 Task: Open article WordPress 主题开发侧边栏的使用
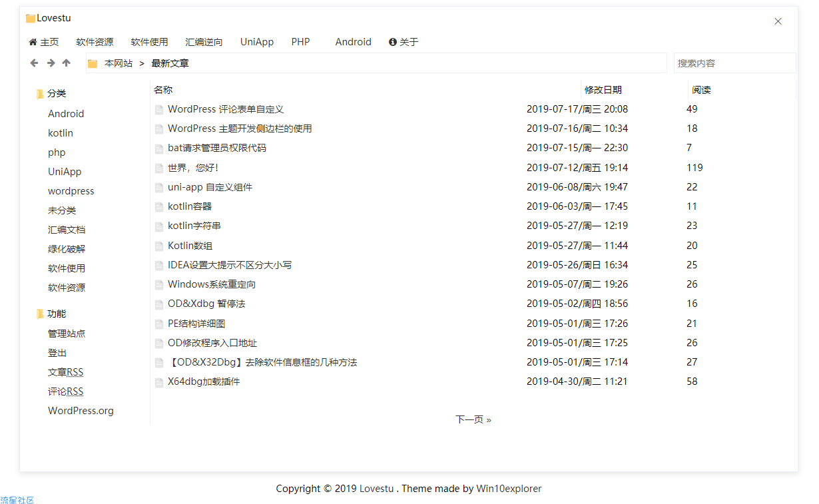coord(240,128)
